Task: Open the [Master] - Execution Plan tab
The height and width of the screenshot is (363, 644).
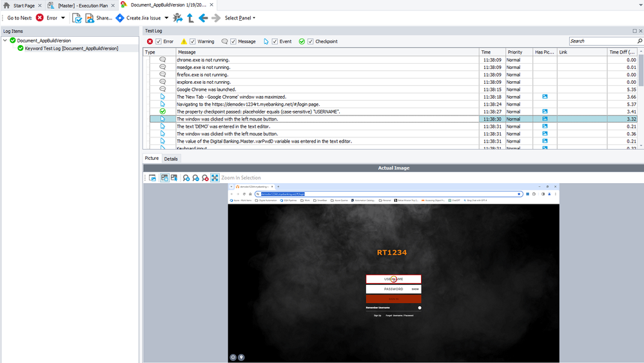Action: click(79, 5)
